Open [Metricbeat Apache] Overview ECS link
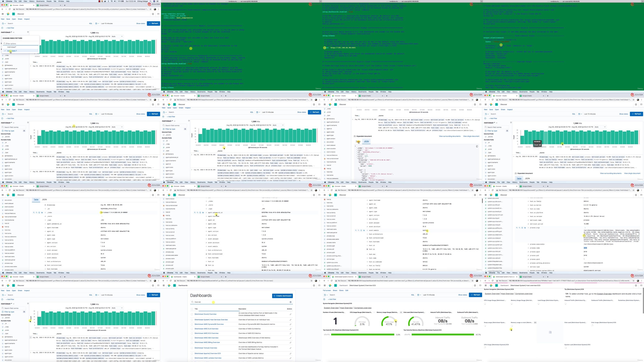 [207, 354]
